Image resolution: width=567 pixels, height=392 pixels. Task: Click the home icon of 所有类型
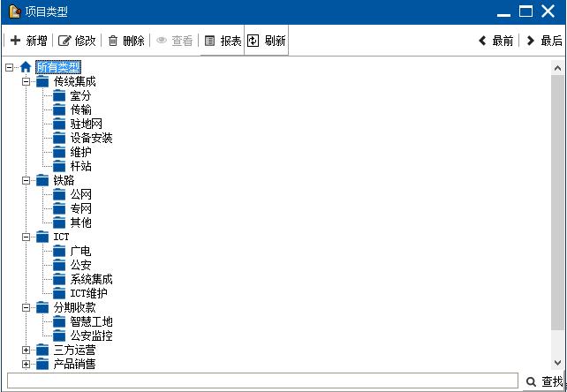(x=26, y=67)
